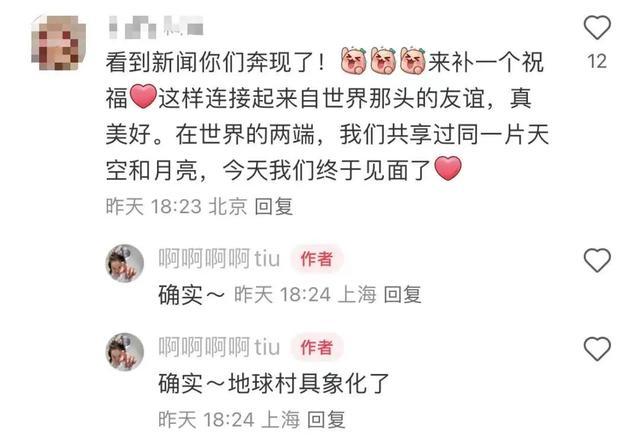Click the 回复 button beside 北京

273,206
